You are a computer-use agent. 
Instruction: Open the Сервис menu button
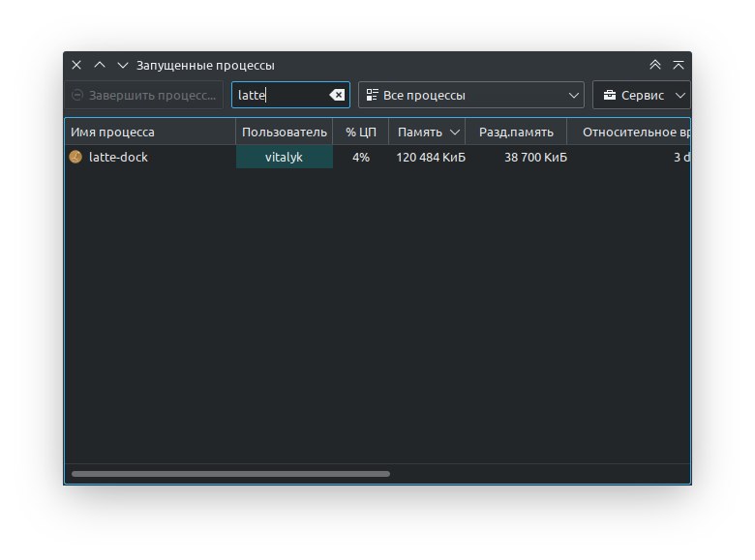click(x=641, y=95)
